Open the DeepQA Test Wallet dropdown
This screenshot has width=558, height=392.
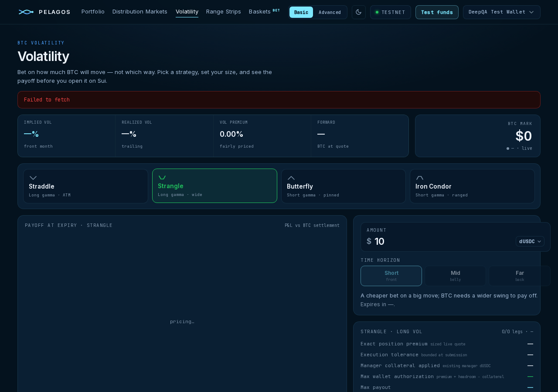click(502, 12)
